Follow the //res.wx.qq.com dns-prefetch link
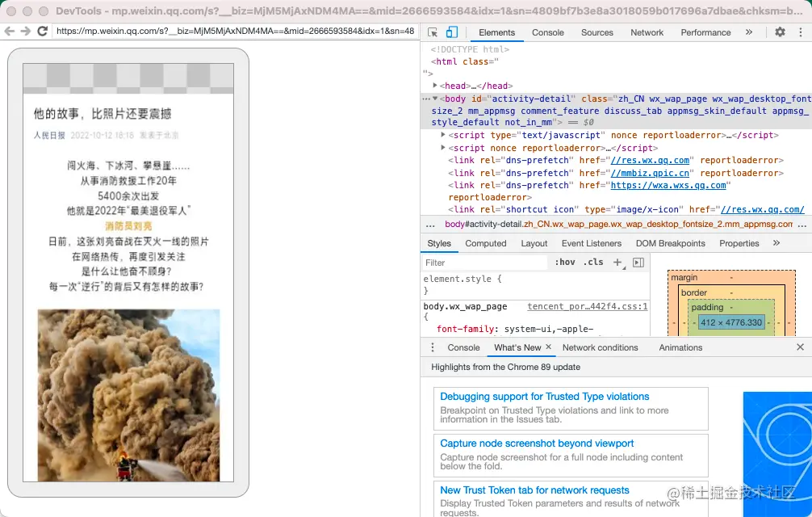The width and height of the screenshot is (812, 517). 650,161
